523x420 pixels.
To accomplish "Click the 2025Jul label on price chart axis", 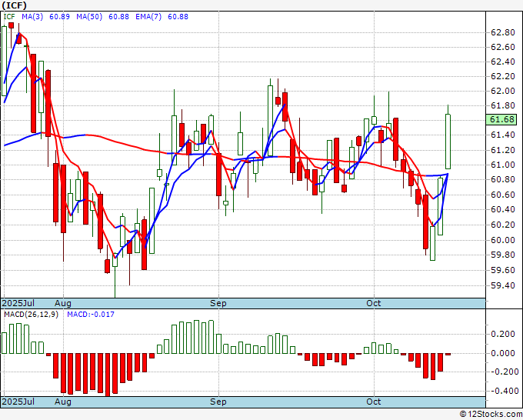I will (x=18, y=303).
